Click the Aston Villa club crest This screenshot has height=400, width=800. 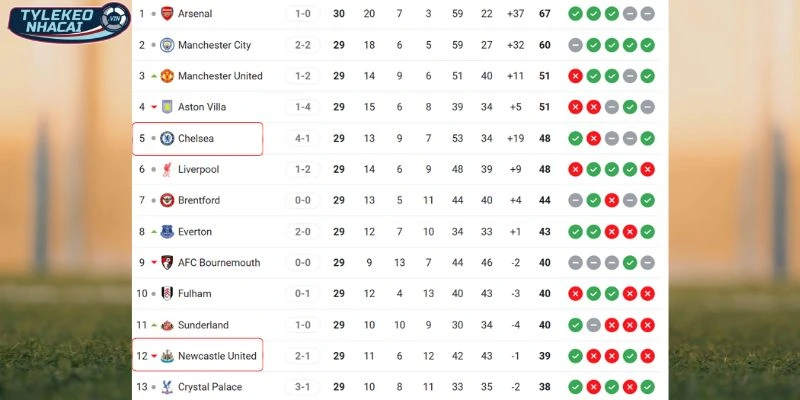pos(167,107)
